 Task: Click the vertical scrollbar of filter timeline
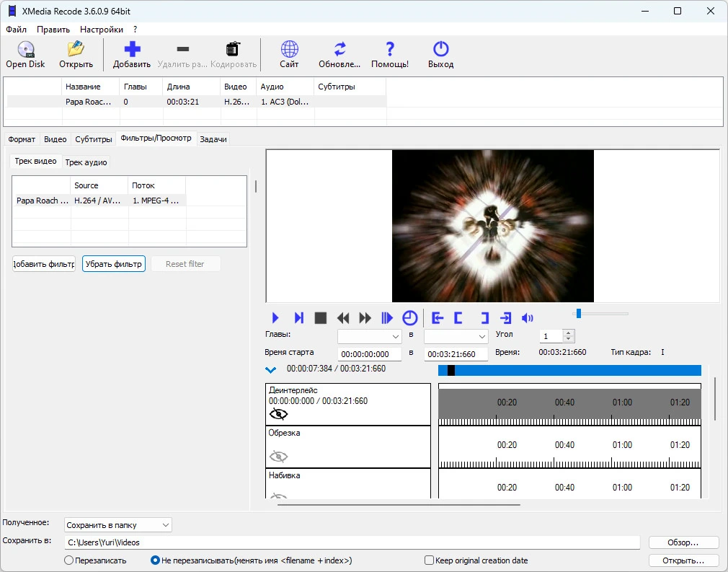[714, 399]
